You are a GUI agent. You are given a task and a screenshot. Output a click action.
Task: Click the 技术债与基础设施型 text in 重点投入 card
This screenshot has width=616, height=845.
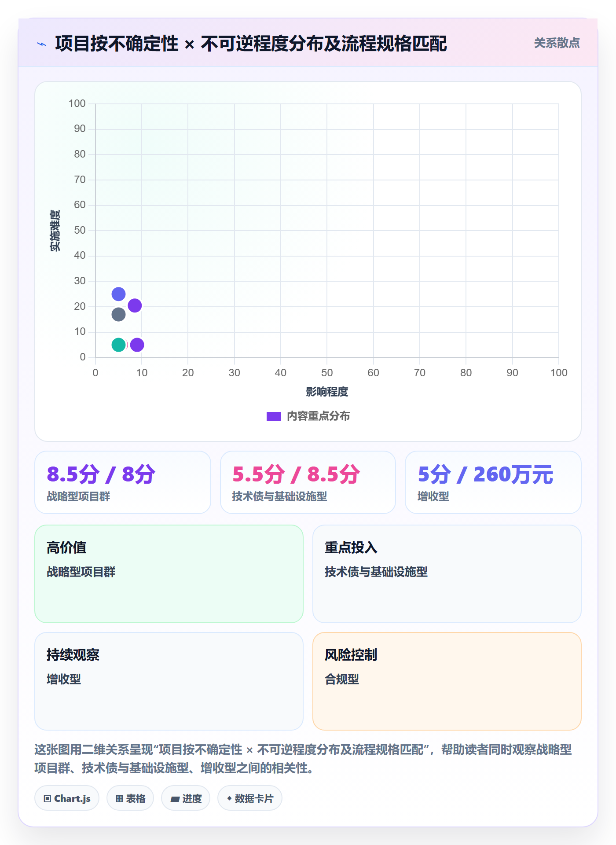tap(376, 572)
